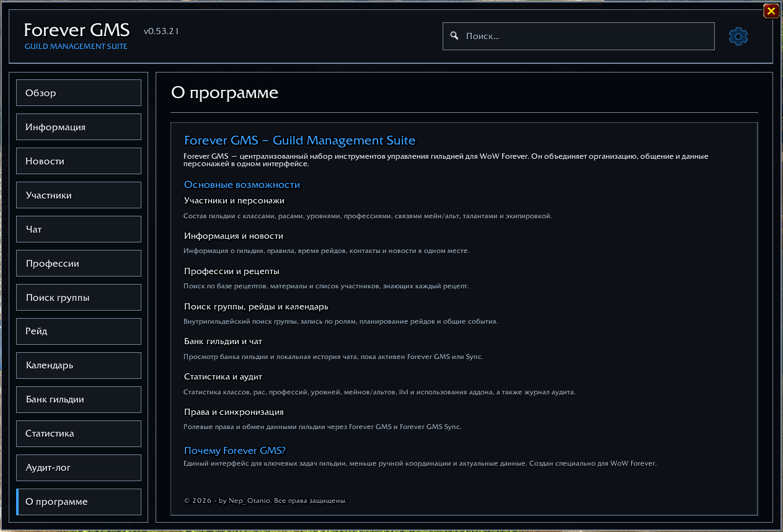The width and height of the screenshot is (783, 532).
Task: Click the Статистика и аудит feature title
Action: pyautogui.click(x=223, y=377)
